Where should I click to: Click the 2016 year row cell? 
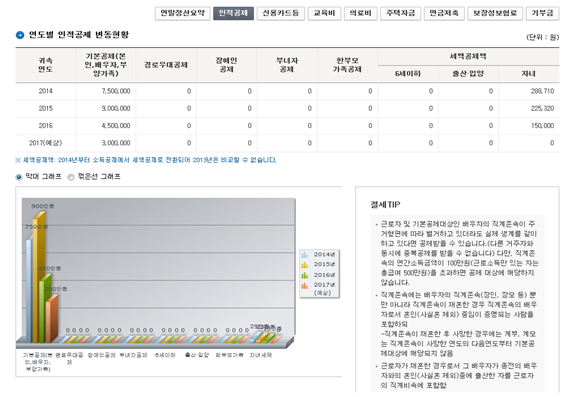[x=46, y=126]
